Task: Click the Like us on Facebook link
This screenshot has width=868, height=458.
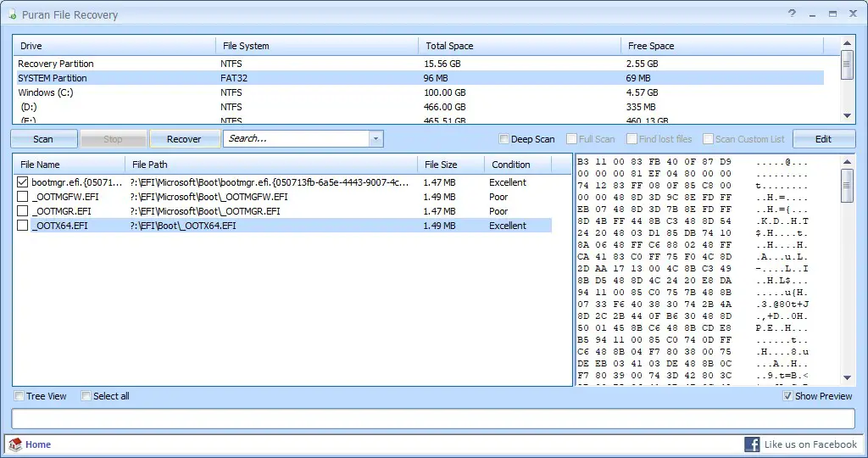Action: click(810, 444)
